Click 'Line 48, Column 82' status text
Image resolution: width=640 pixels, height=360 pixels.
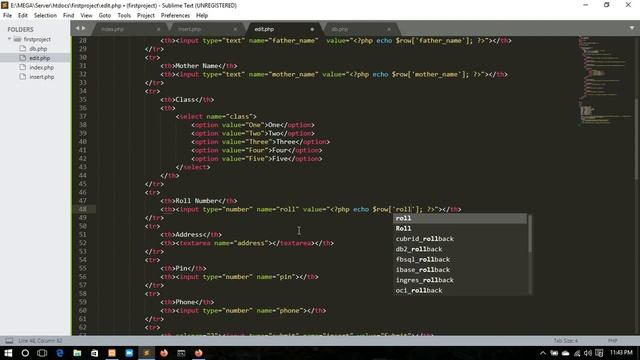tap(40, 340)
